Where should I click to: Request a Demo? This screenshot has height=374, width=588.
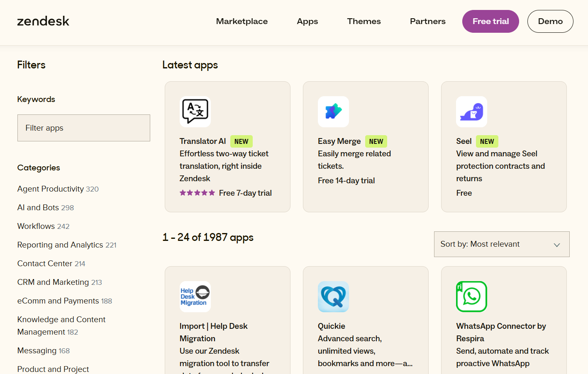pyautogui.click(x=550, y=21)
